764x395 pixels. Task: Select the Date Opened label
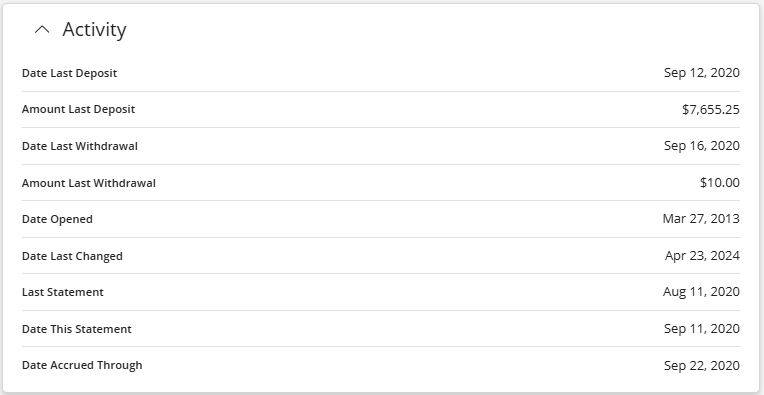click(x=57, y=219)
